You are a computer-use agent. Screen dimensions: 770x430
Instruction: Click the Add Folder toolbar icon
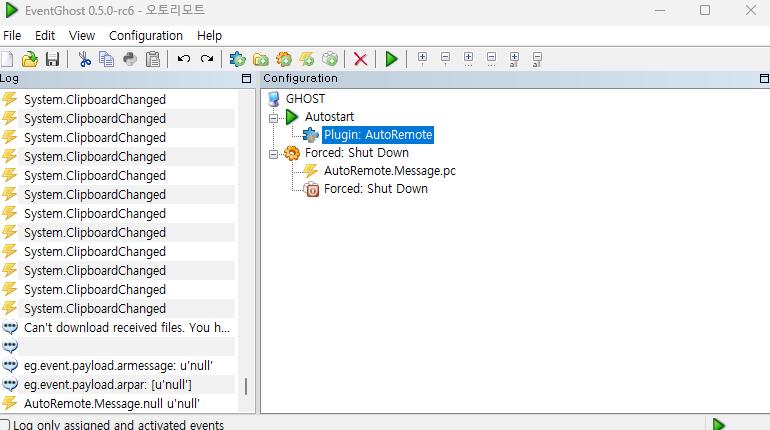260,59
